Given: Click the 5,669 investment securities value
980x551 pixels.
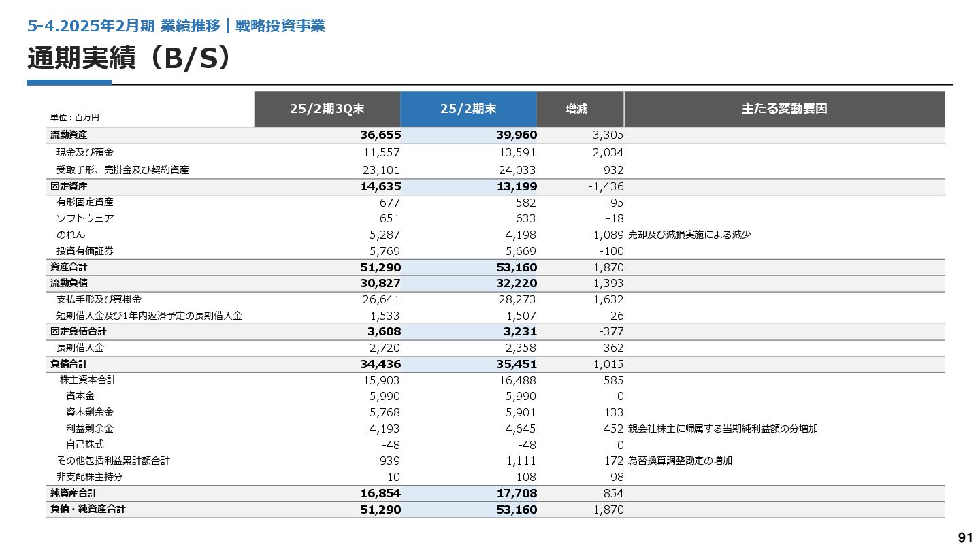Looking at the screenshot, I should 521,251.
